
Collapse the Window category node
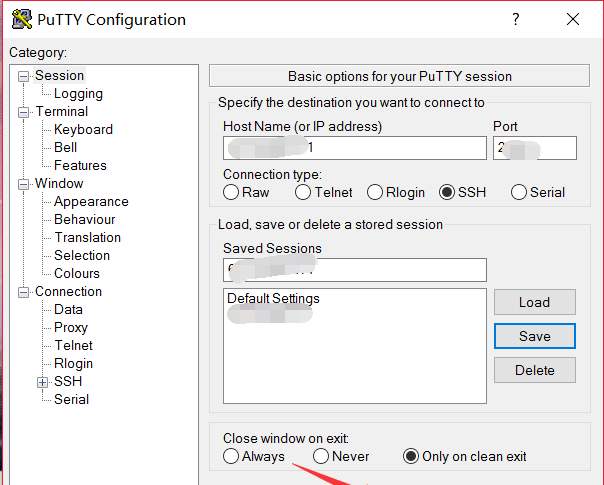click(x=23, y=185)
